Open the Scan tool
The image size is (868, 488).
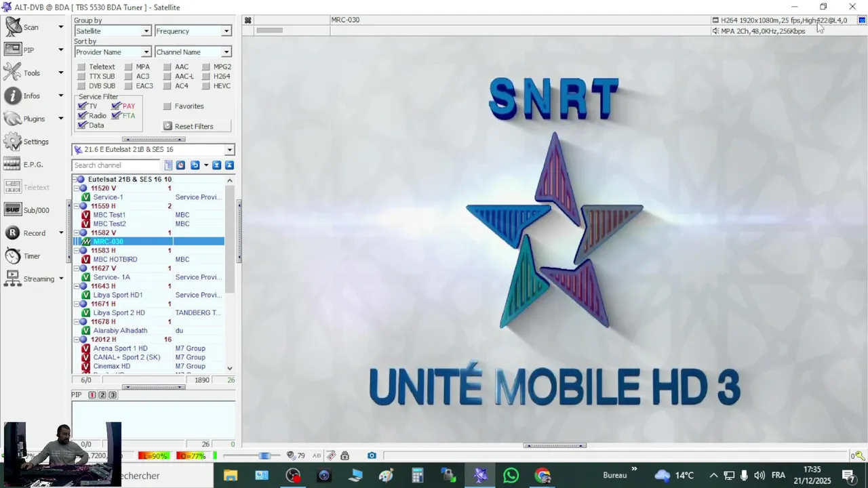(x=22, y=27)
